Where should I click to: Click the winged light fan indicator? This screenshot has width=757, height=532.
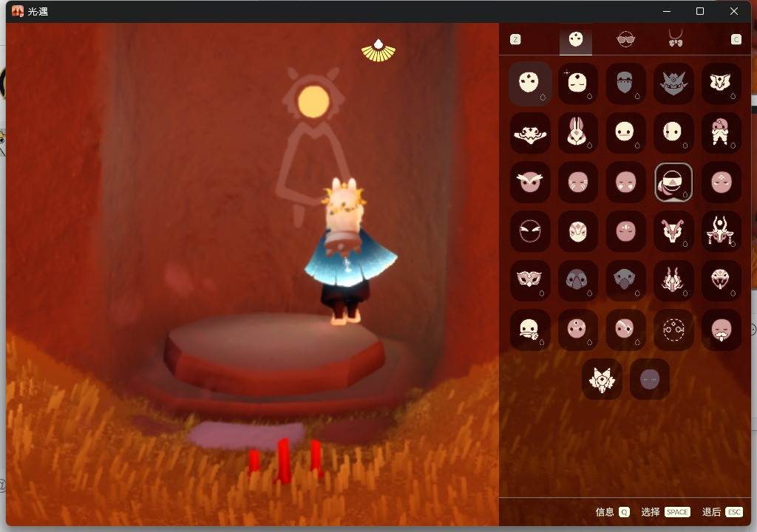pos(378,51)
